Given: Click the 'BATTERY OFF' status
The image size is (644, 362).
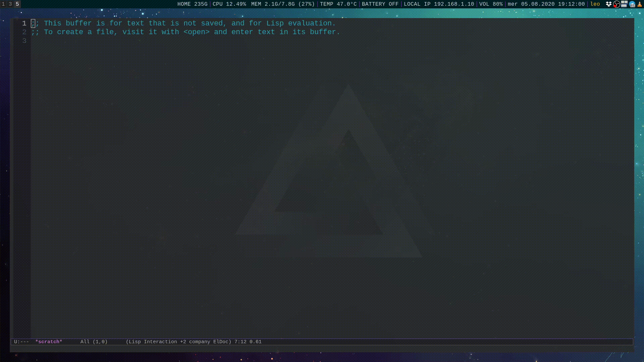Looking at the screenshot, I should click(x=380, y=4).
